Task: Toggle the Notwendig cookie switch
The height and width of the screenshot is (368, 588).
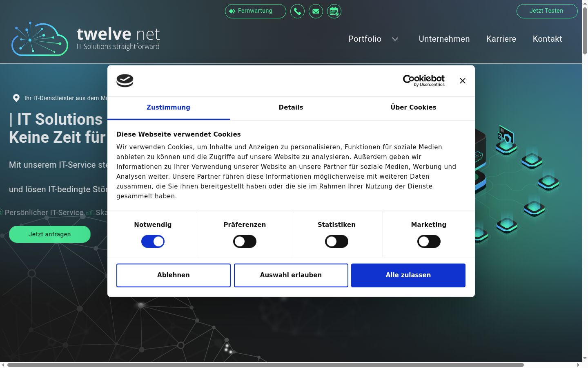Action: tap(153, 242)
